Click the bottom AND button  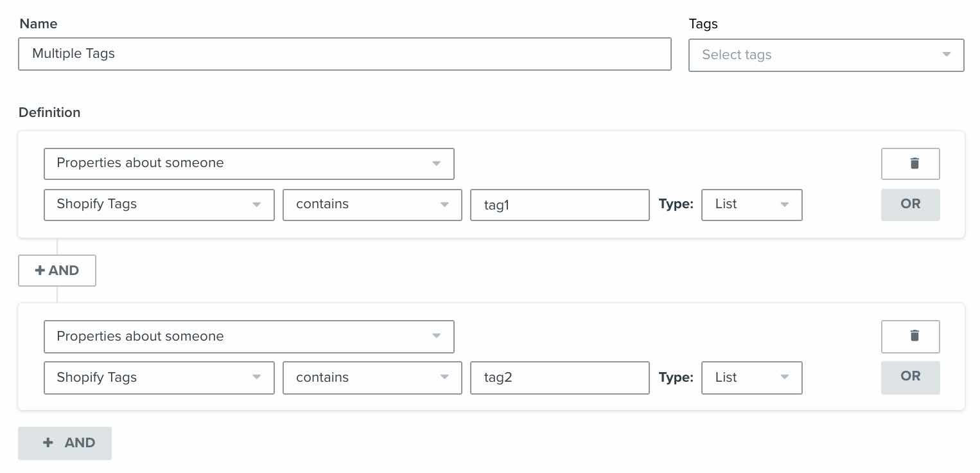coord(64,443)
